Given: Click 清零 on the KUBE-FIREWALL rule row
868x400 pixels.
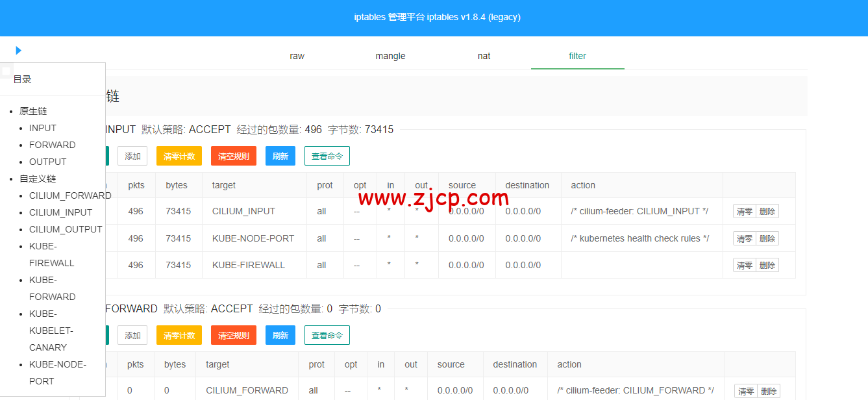Looking at the screenshot, I should (745, 265).
